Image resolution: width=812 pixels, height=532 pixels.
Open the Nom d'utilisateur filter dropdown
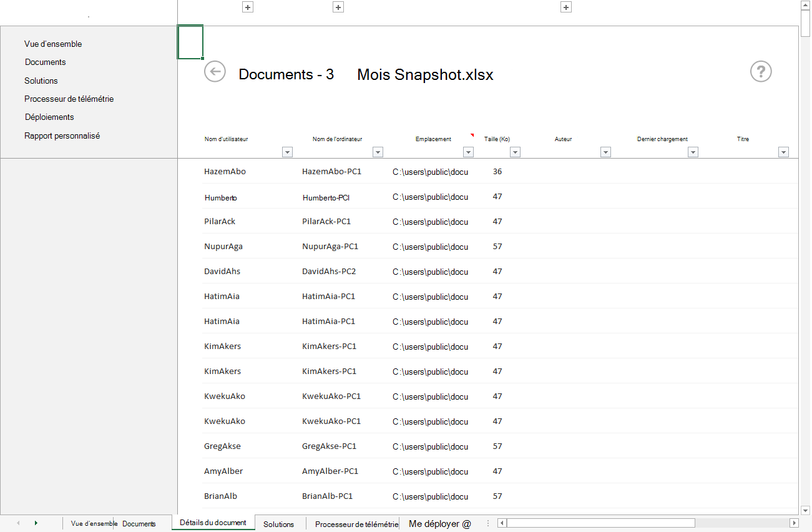(287, 152)
